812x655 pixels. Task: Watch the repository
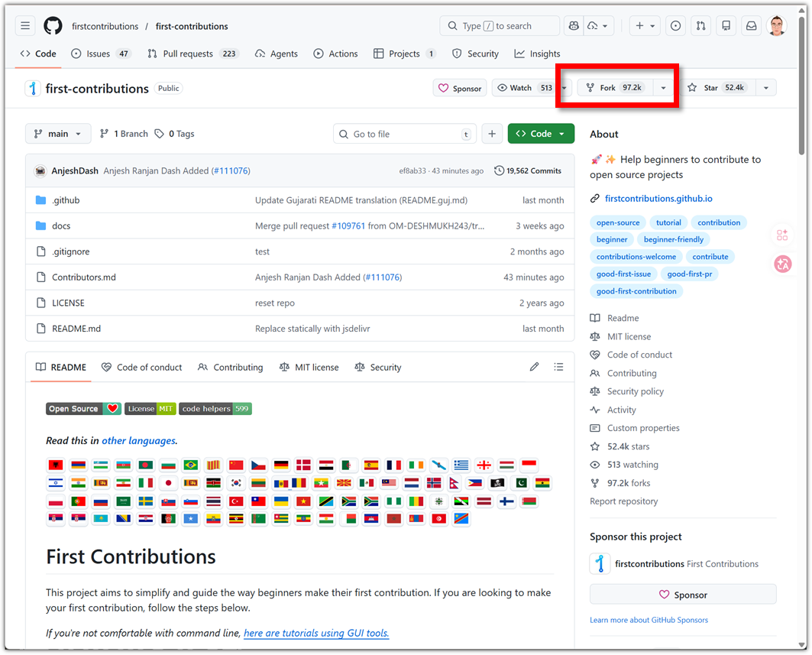pyautogui.click(x=525, y=88)
